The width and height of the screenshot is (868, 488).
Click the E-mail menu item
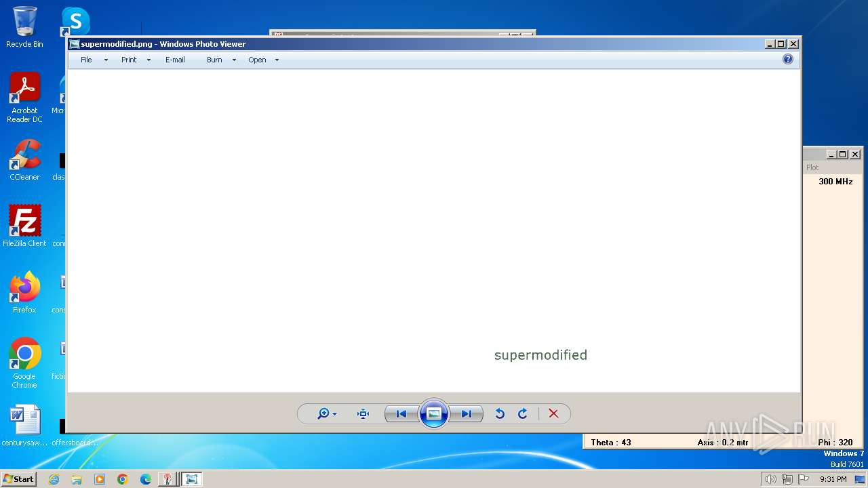tap(175, 60)
